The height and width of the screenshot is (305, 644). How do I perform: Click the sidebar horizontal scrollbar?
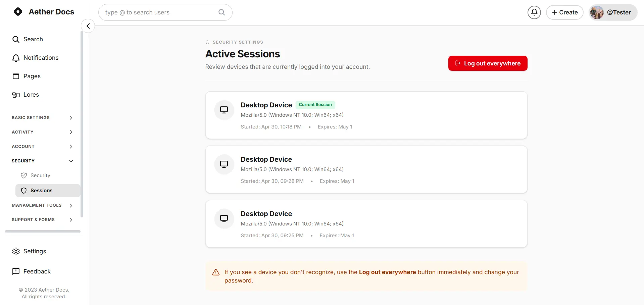tap(43, 231)
